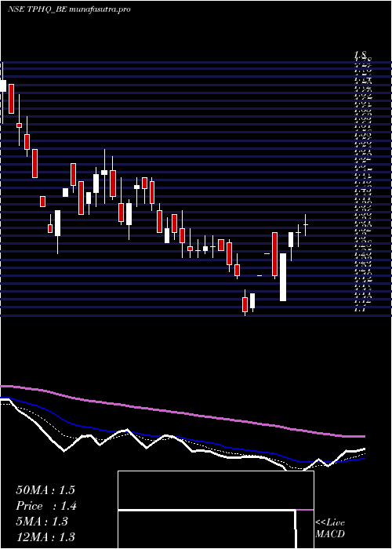This screenshot has height=549, width=392.
Task: Click the '1.1' bottom price axis label
Action: click(360, 310)
